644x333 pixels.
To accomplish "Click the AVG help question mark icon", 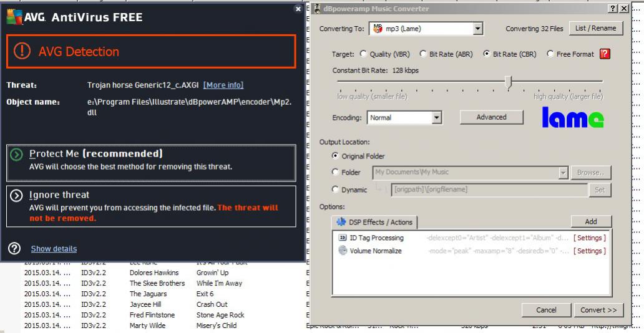I will pos(14,248).
